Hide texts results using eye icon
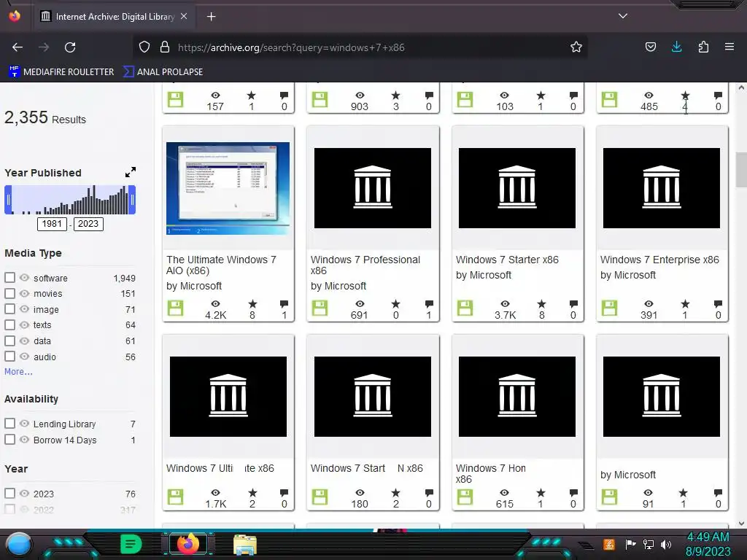 [x=24, y=324]
